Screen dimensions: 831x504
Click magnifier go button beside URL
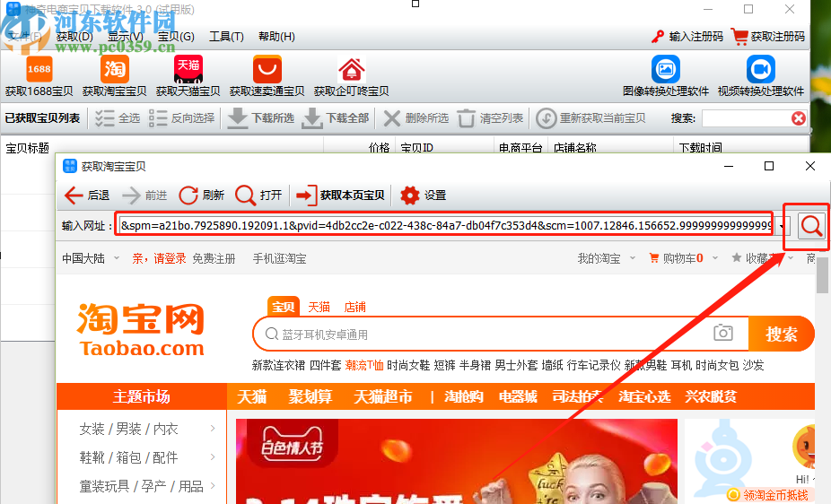pos(811,226)
